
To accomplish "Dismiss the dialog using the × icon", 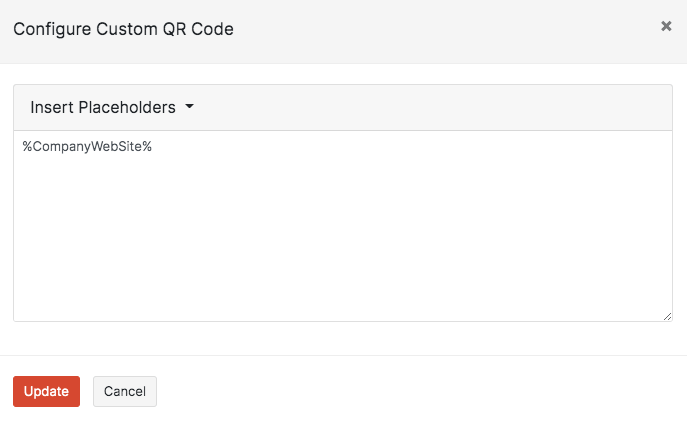I will coord(666,27).
